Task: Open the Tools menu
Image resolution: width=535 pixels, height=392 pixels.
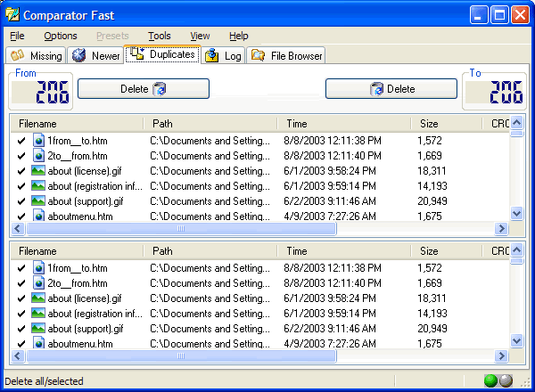Action: [160, 36]
